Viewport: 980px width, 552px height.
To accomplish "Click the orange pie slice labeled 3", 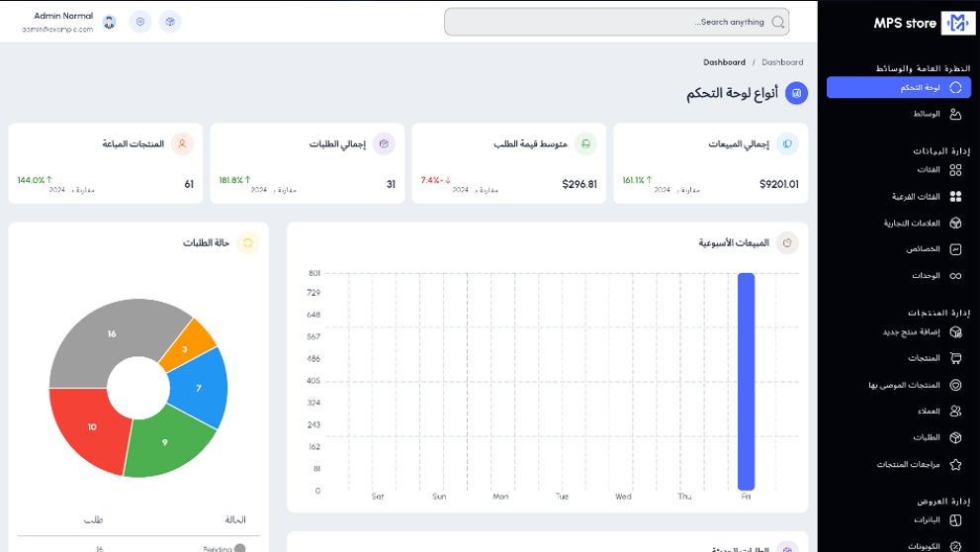I will (184, 349).
